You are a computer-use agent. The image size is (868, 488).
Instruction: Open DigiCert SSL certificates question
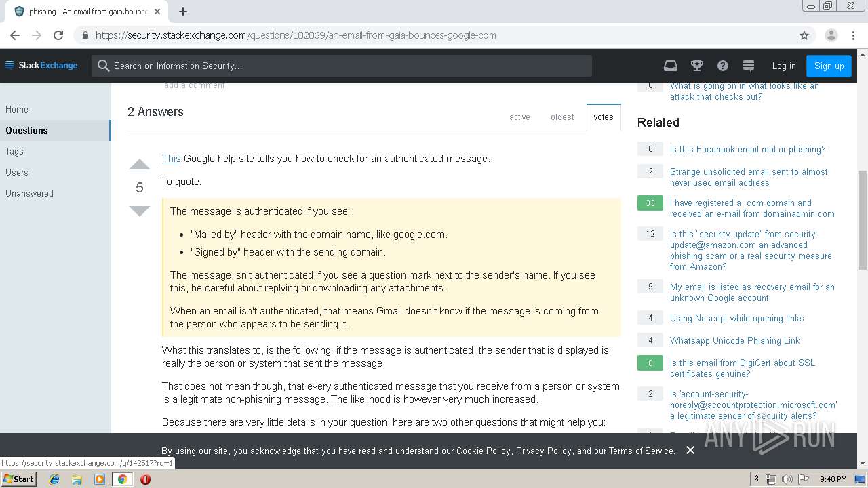click(743, 369)
